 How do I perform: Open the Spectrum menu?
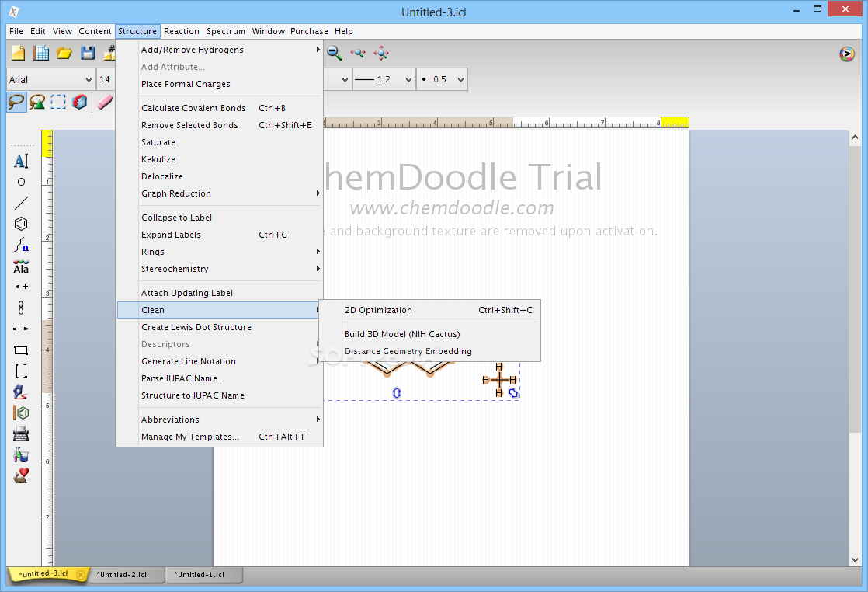226,31
